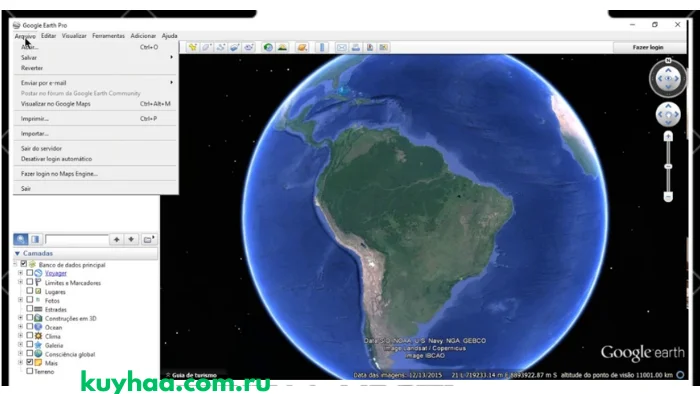Look left with the look joystick arrow
The width and height of the screenshot is (700, 394).
(x=660, y=79)
